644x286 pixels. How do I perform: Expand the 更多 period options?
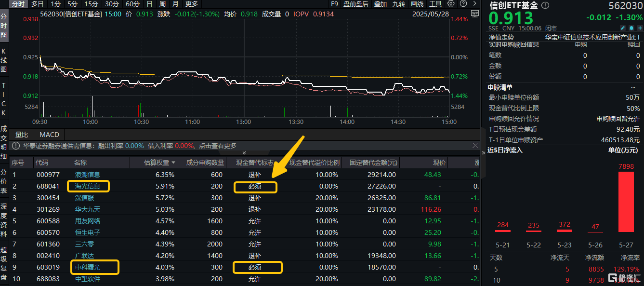[191, 4]
